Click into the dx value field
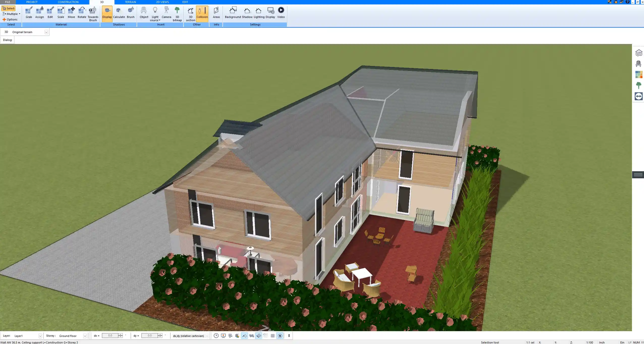The width and height of the screenshot is (644, 344). (110, 336)
